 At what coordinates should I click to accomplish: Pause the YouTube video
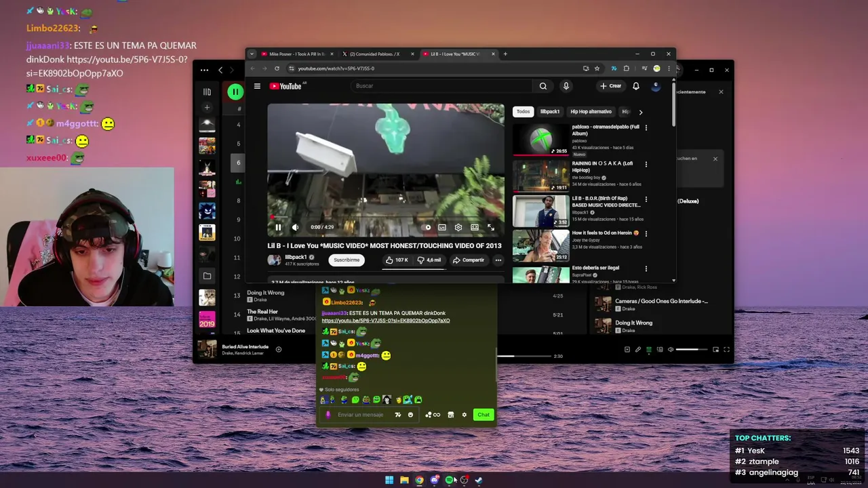pyautogui.click(x=278, y=227)
